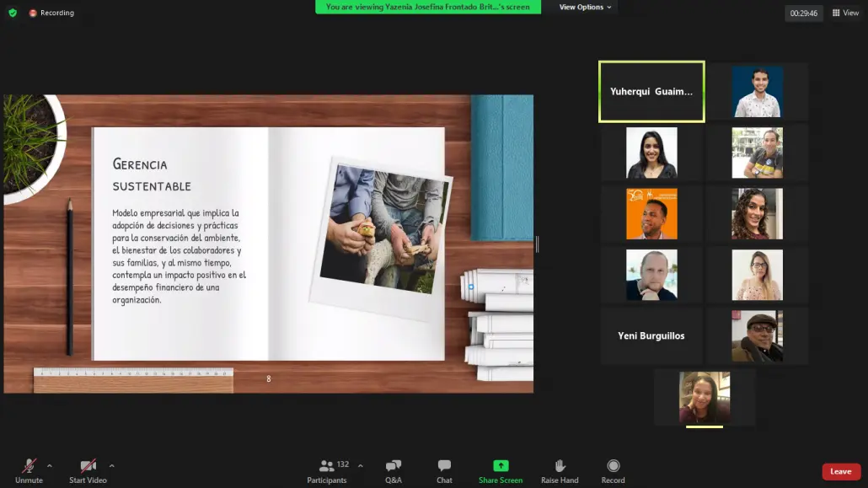Image resolution: width=868 pixels, height=488 pixels.
Task: Expand the arrow next to Participants
Action: (361, 466)
